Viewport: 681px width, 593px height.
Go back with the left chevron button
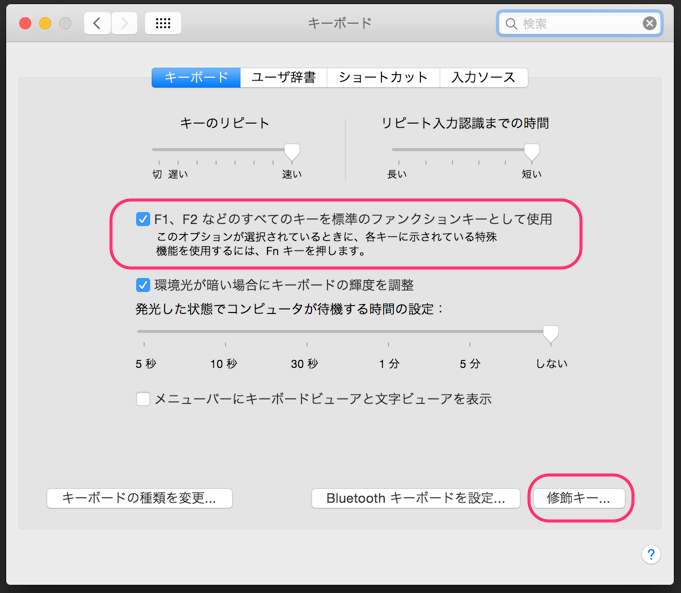click(x=97, y=23)
